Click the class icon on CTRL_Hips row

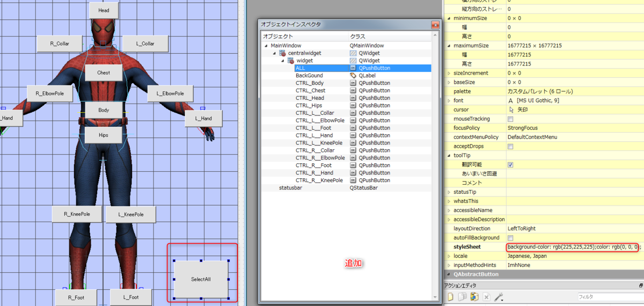pos(353,106)
